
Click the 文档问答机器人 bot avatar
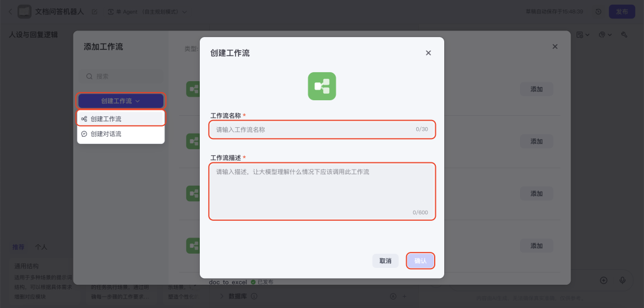pos(24,11)
